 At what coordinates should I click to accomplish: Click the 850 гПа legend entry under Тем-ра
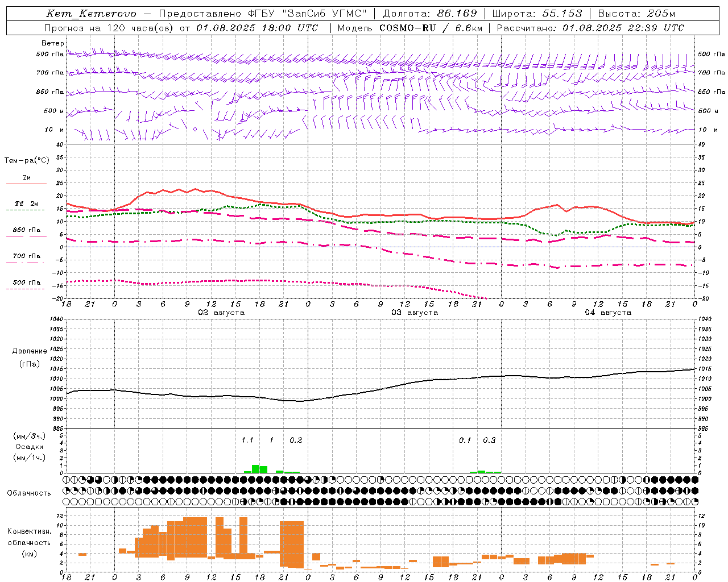pyautogui.click(x=27, y=230)
